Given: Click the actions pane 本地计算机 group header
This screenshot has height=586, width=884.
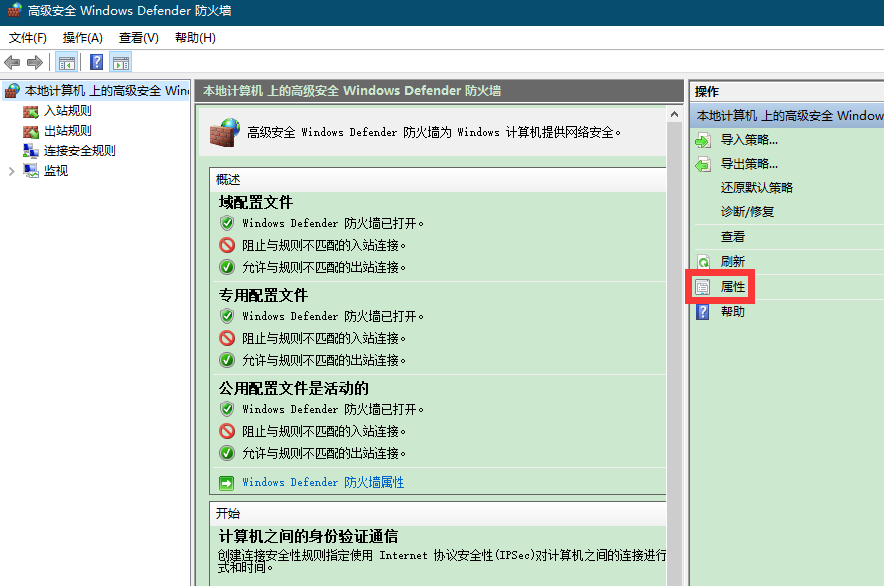Looking at the screenshot, I should click(x=787, y=116).
